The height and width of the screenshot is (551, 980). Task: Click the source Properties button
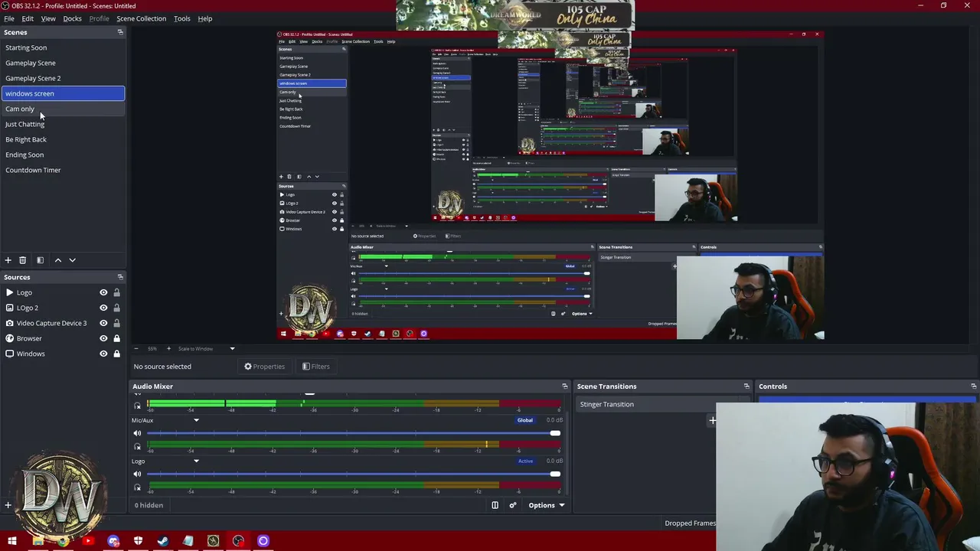(x=264, y=367)
